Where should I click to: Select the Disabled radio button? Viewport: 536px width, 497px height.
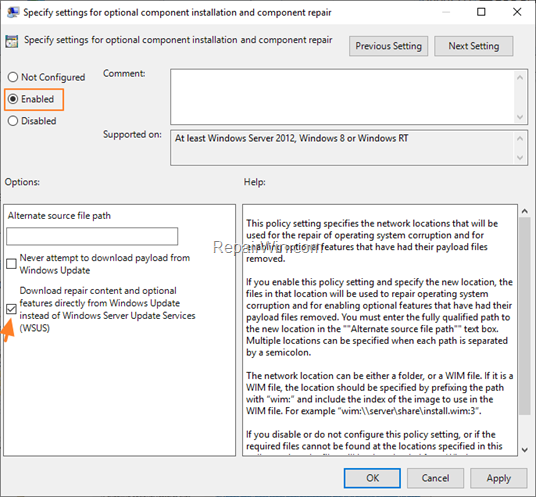[x=13, y=121]
